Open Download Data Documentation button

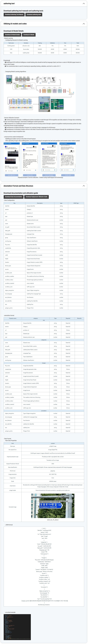click(14, 197)
